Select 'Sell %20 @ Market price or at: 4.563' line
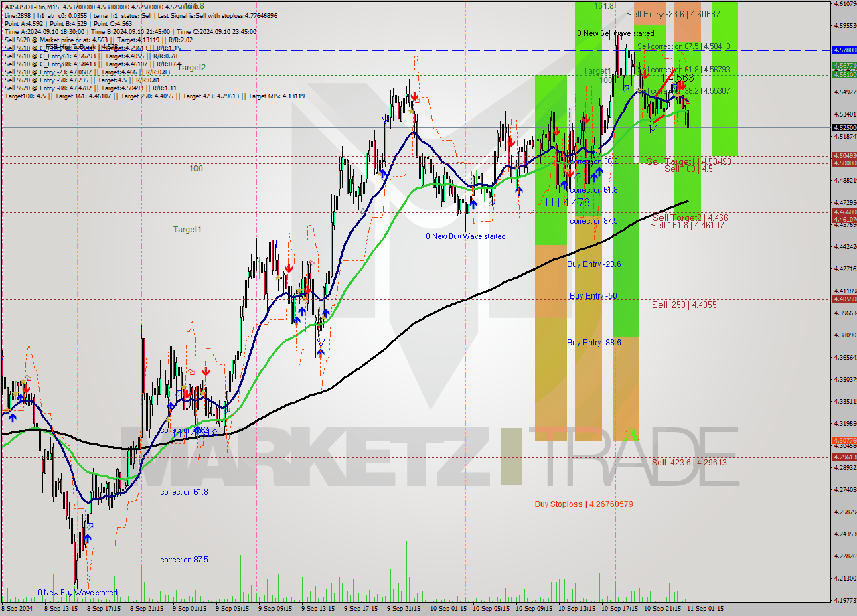 (x=97, y=40)
